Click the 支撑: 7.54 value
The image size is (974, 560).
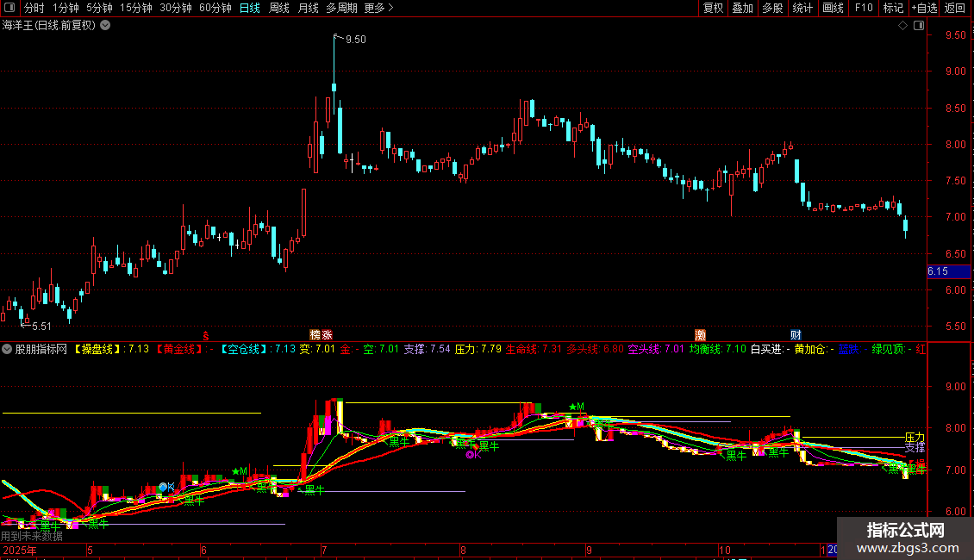click(427, 349)
